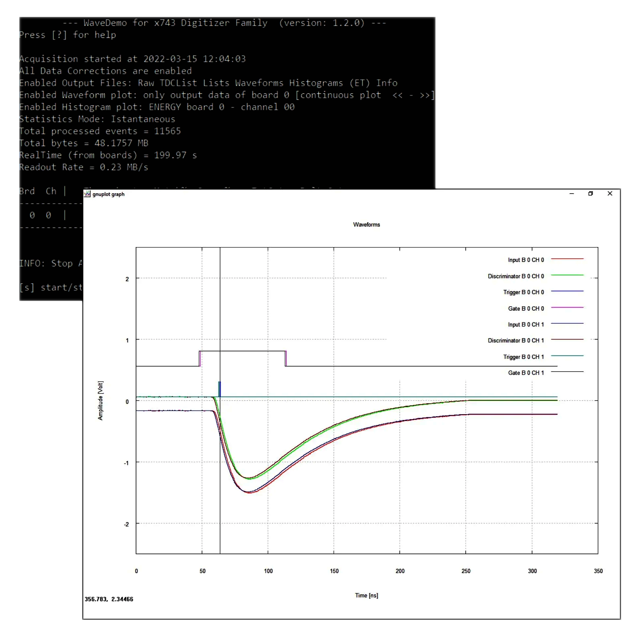The height and width of the screenshot is (644, 644).
Task: Toggle Gate B 0 CH 1 legend entry
Action: [x=526, y=373]
